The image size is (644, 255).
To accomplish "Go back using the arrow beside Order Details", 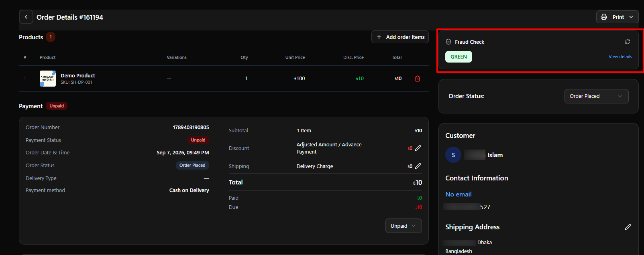I will pyautogui.click(x=26, y=17).
